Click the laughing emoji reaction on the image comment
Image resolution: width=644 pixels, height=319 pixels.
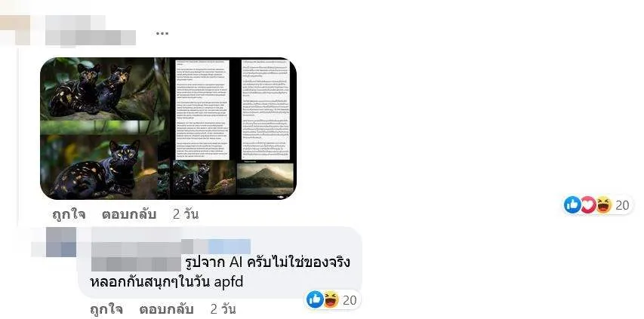(x=603, y=204)
